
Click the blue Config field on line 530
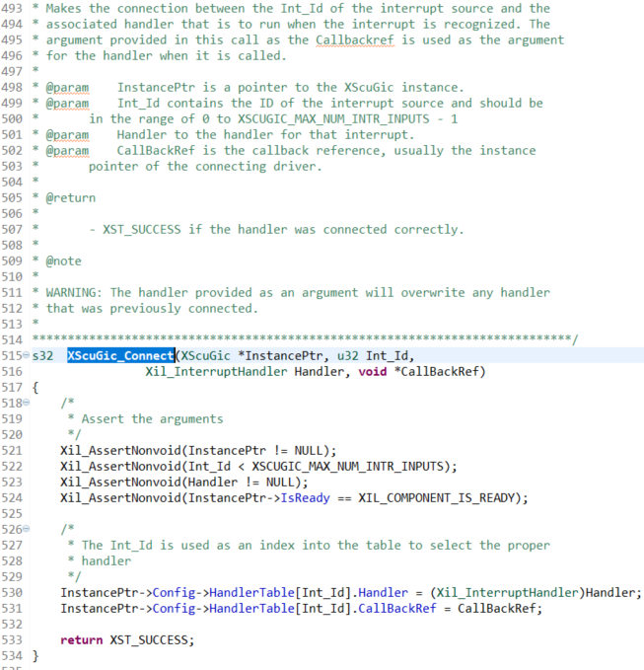pos(174,593)
